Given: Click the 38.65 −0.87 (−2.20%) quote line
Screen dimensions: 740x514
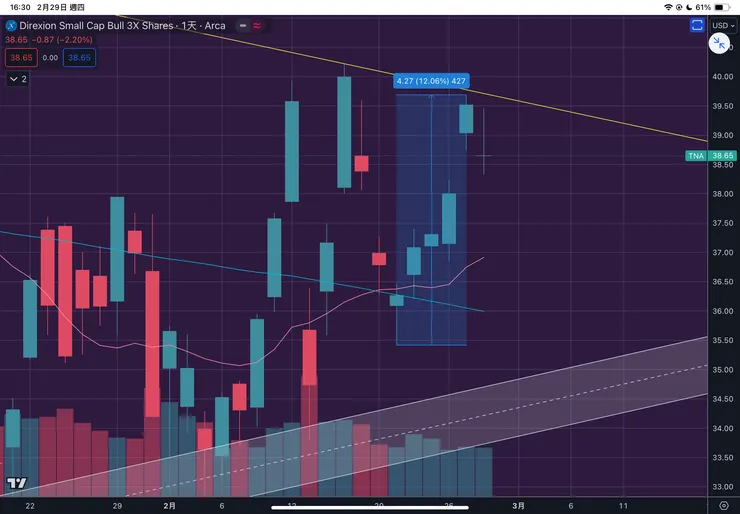Looking at the screenshot, I should pyautogui.click(x=49, y=40).
